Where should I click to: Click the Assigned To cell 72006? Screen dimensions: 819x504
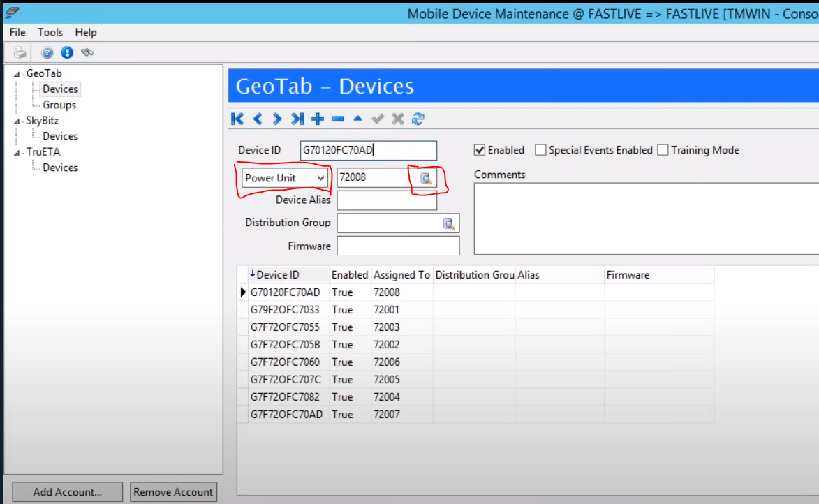click(401, 362)
